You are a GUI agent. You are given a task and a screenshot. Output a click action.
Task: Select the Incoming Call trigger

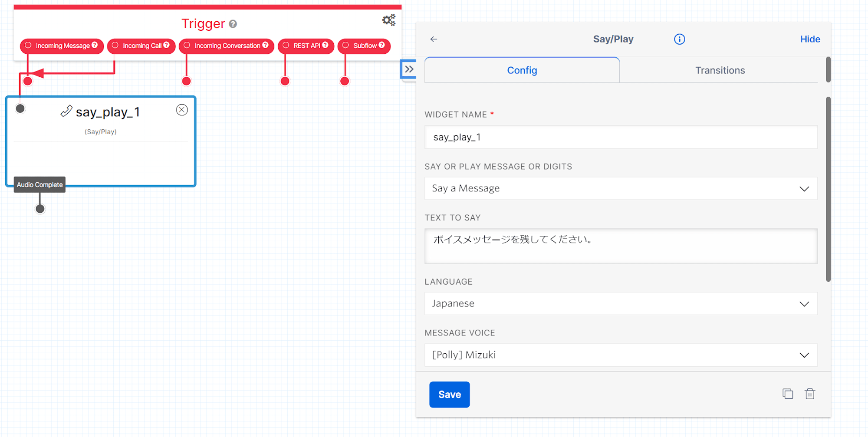pos(141,46)
